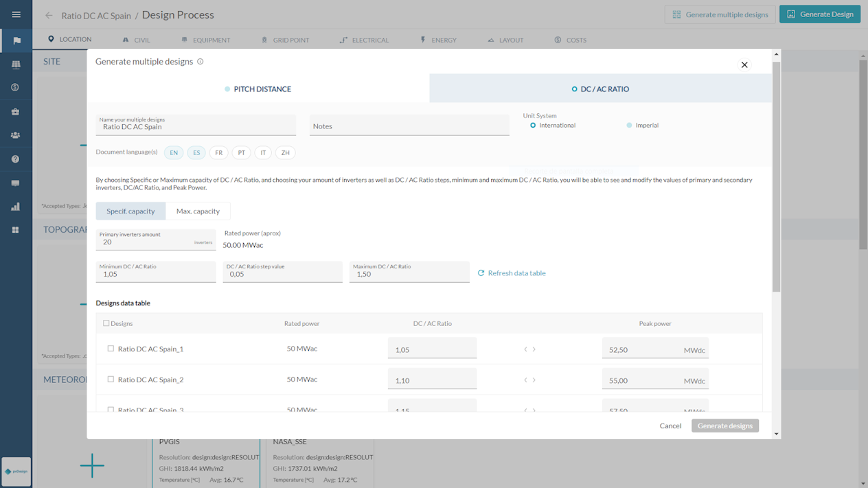Close the Generate multiple designs dialog
868x488 pixels.
pos(744,65)
